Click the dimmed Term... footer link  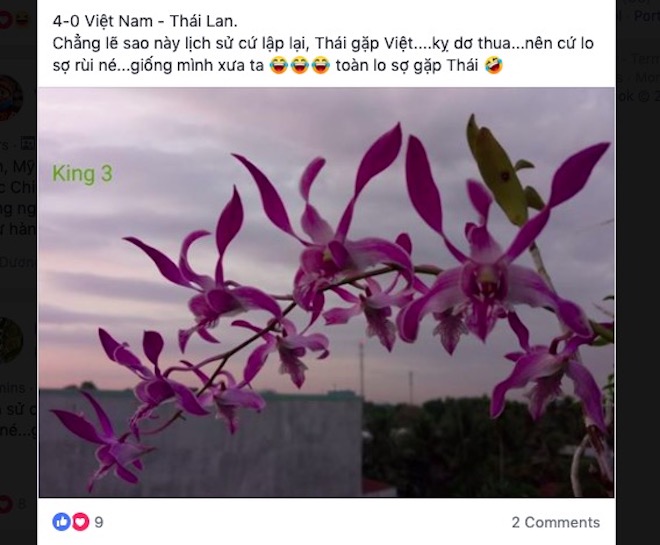point(645,59)
